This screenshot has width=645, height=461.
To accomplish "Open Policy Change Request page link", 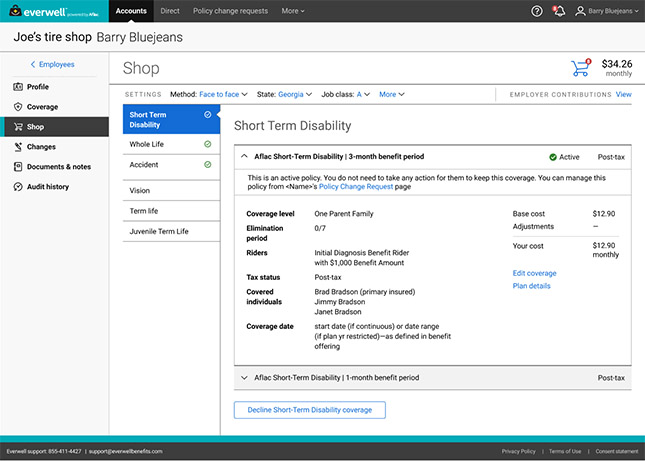I will [x=356, y=187].
